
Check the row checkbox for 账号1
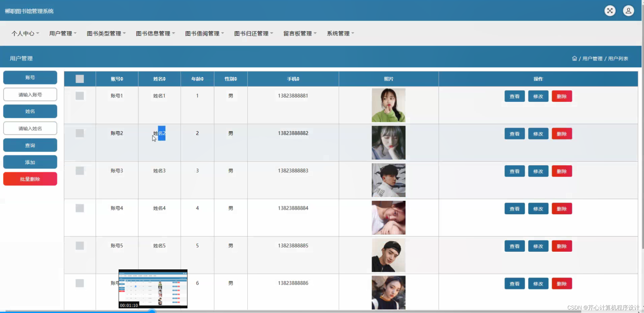(x=80, y=96)
